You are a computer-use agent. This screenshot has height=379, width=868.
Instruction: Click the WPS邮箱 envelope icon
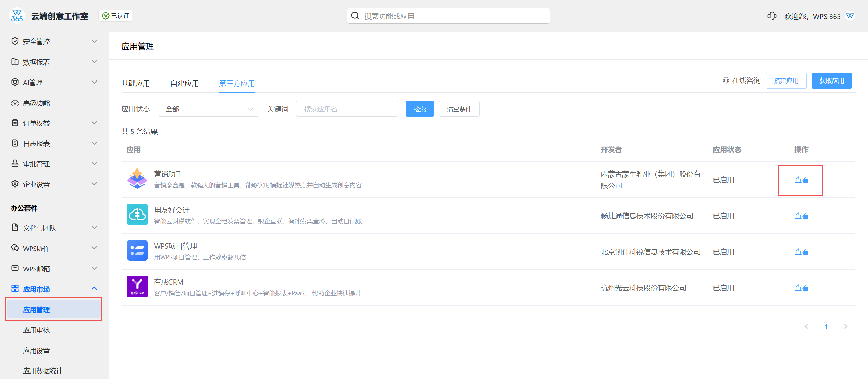coord(15,268)
